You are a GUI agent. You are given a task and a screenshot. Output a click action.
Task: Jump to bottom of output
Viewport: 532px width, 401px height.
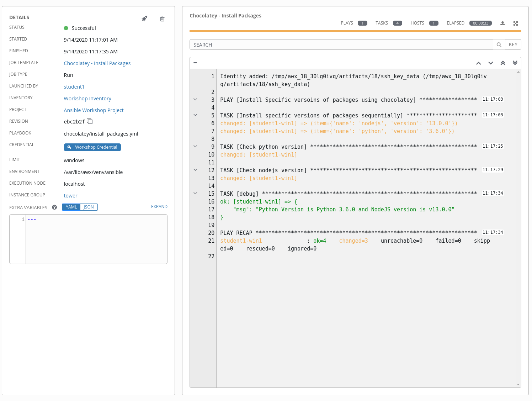(x=515, y=63)
